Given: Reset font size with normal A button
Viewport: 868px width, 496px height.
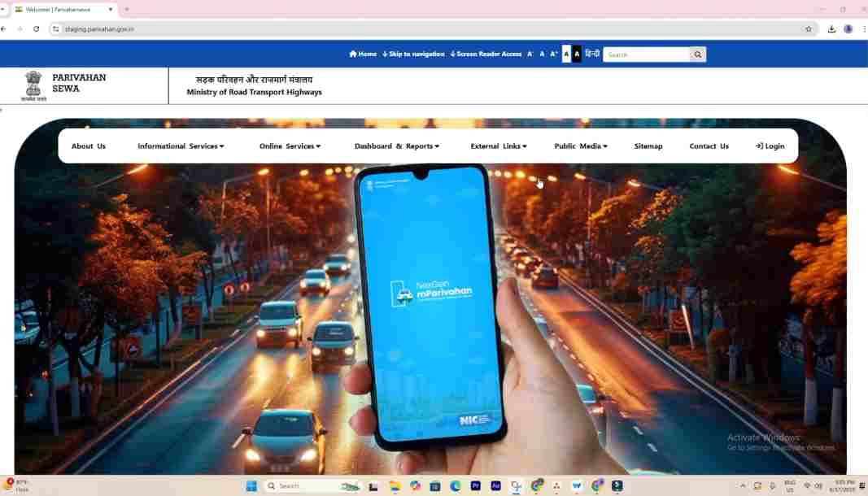Looking at the screenshot, I should 542,54.
